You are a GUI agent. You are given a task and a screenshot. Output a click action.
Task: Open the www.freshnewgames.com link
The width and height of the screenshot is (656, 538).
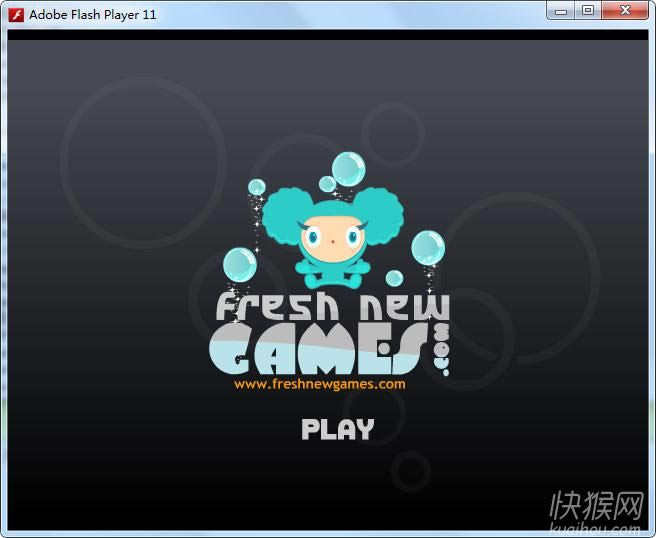pos(319,383)
